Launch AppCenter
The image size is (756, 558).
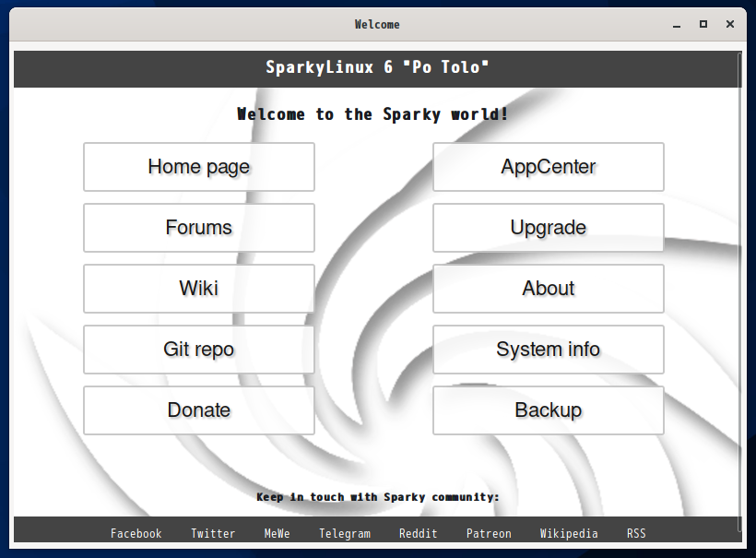coord(549,167)
